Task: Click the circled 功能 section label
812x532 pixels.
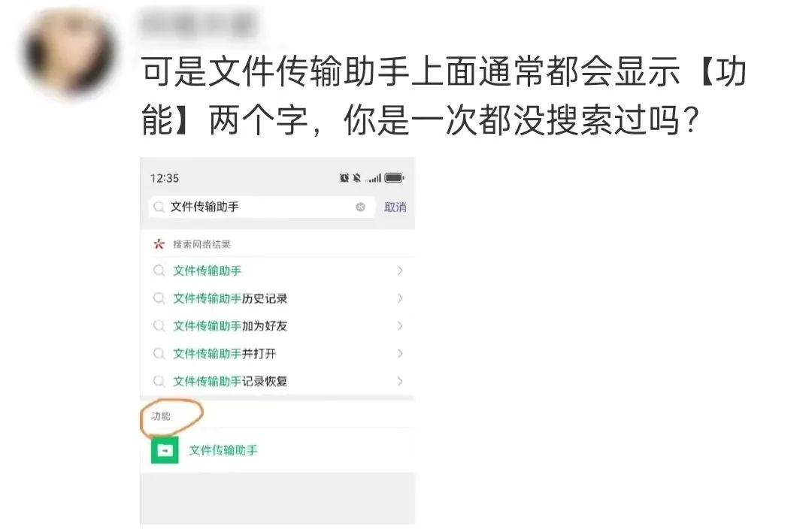Action: [161, 416]
